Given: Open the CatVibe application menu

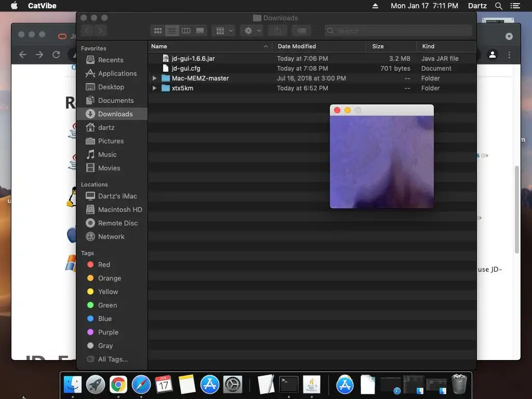Looking at the screenshot, I should (42, 6).
